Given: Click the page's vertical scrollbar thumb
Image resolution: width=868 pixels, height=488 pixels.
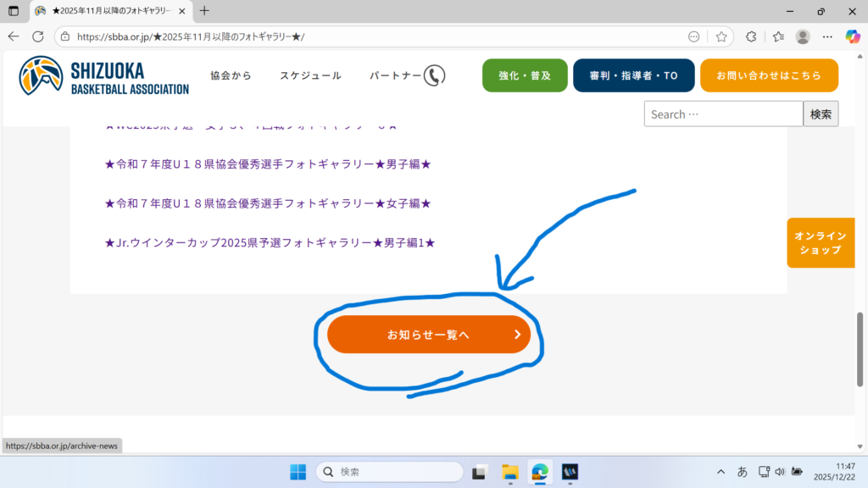Looking at the screenshot, I should 861,349.
